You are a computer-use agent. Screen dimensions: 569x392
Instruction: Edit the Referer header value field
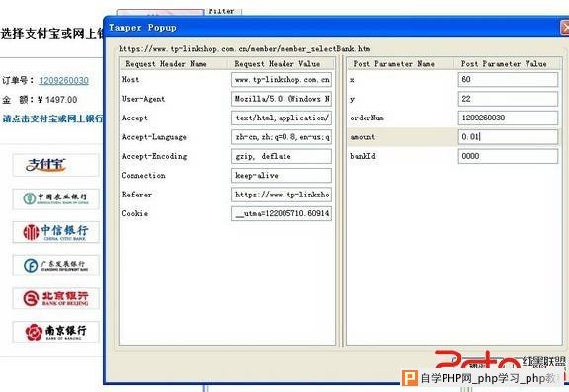282,195
